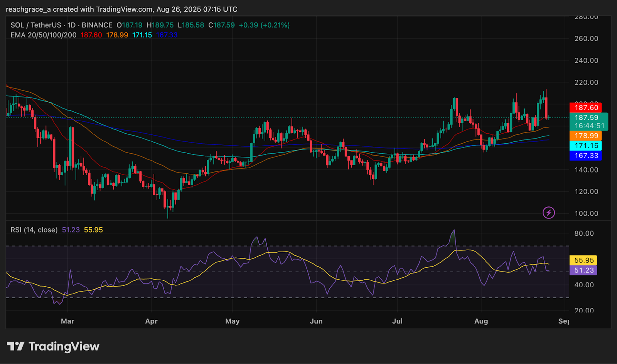Click the orange 178.99 axis price tag

[x=586, y=136]
